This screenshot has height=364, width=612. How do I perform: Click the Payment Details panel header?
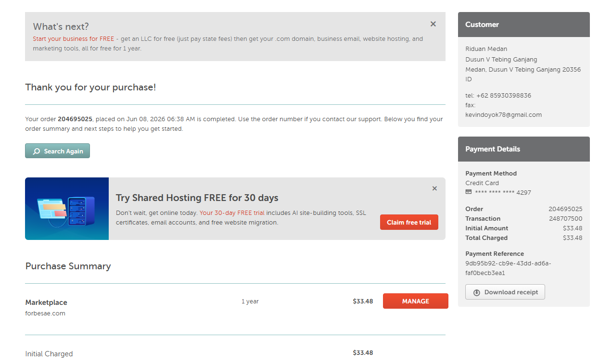pos(524,149)
